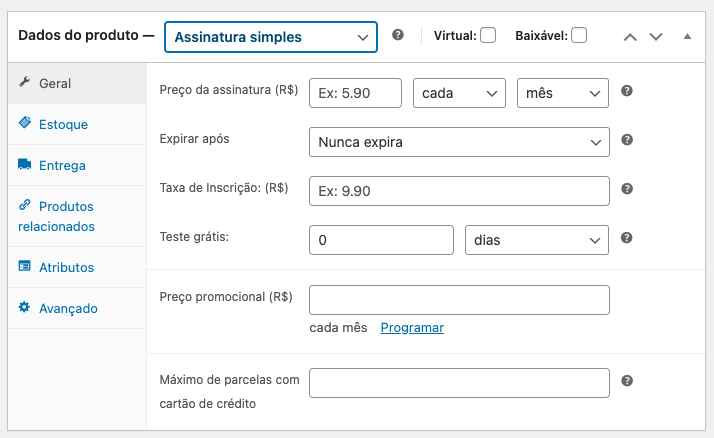Viewport: 714px width, 438px height.
Task: Click help icon beside Expirar após field
Action: pyautogui.click(x=627, y=140)
